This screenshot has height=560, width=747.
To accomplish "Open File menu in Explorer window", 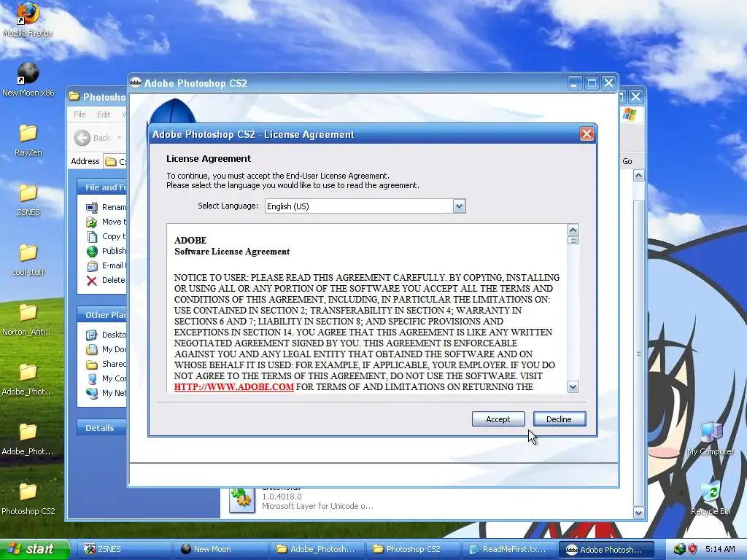I will [80, 114].
